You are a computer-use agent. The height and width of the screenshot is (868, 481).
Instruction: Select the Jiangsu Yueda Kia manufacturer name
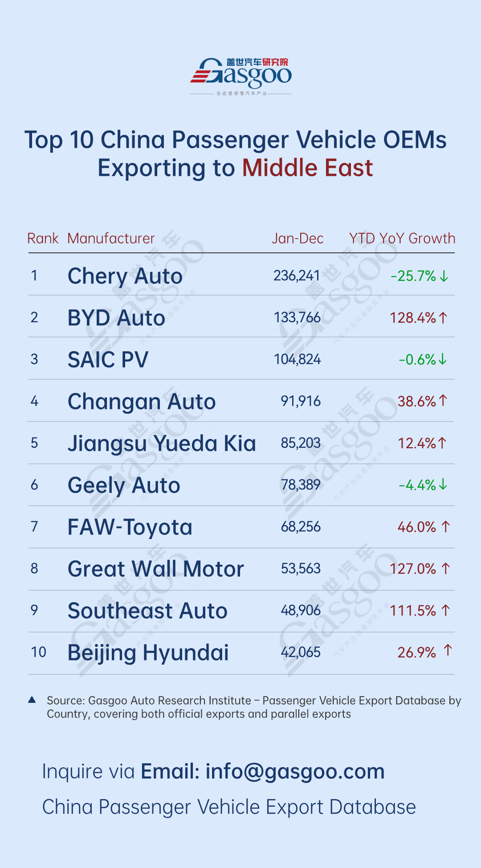pyautogui.click(x=162, y=443)
